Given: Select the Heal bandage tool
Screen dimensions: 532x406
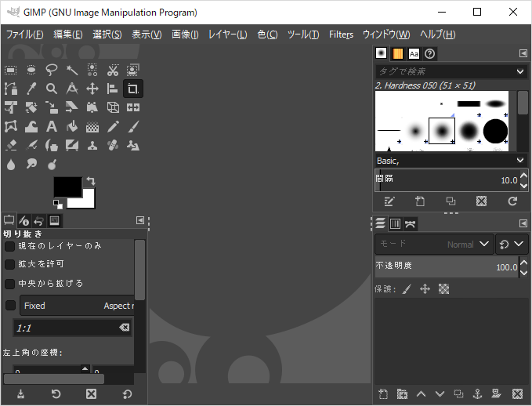Looking at the screenshot, I should (x=113, y=145).
